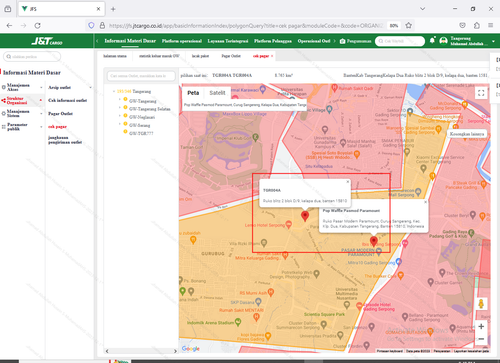Image resolution: width=500 pixels, height=363 pixels.
Task: Click the tree panel horizontal scrollbar
Action: pos(141,351)
